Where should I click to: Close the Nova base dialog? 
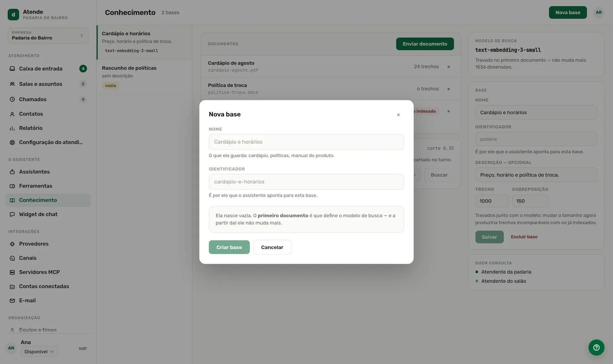click(398, 115)
